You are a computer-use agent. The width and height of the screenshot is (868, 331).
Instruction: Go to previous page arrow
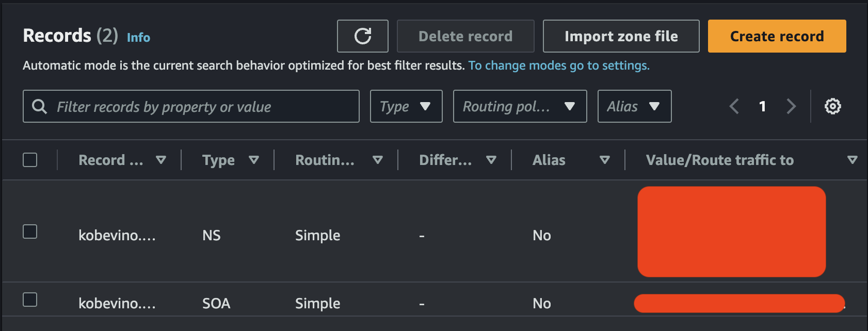[x=734, y=106]
